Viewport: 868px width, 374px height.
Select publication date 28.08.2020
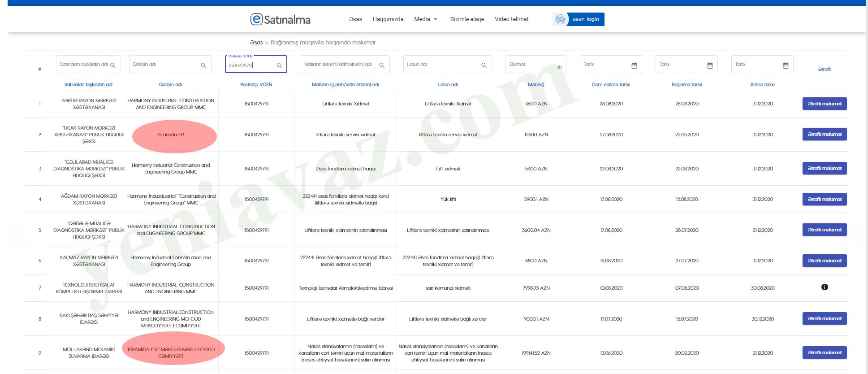(x=611, y=104)
